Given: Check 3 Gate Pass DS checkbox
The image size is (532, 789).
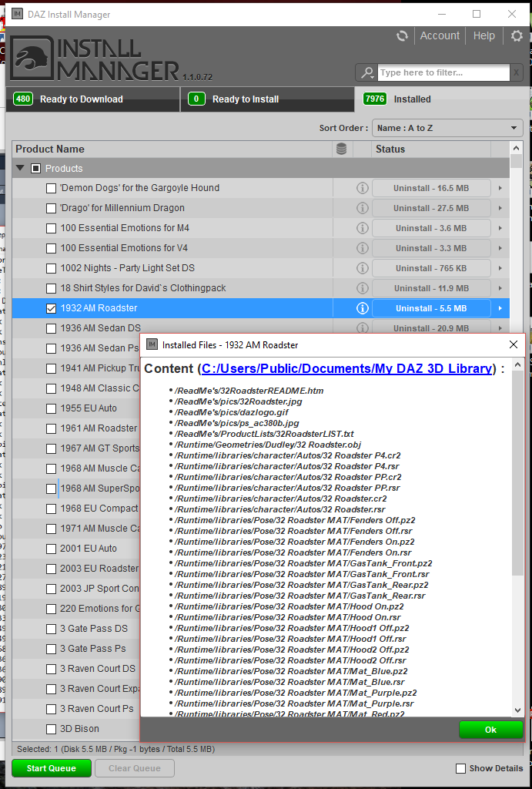Looking at the screenshot, I should (x=51, y=629).
